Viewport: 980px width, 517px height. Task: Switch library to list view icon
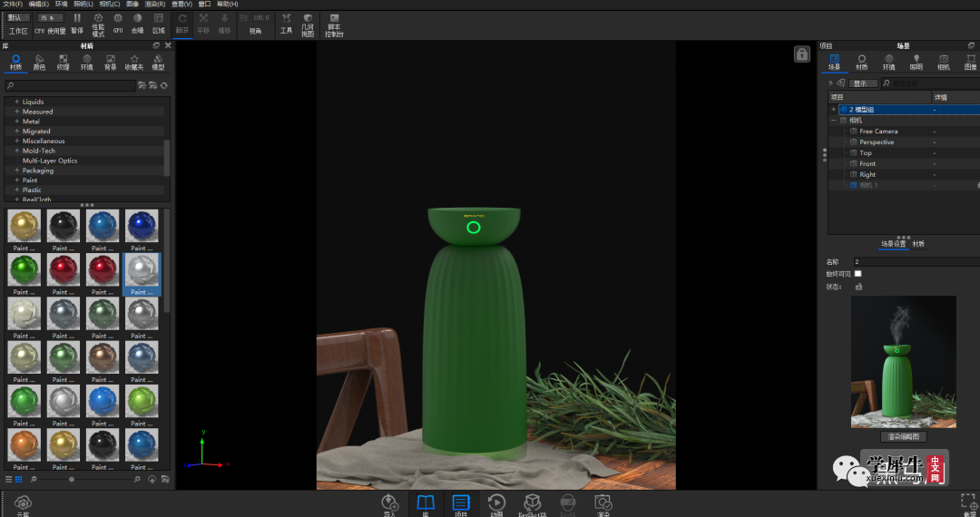tap(9, 480)
